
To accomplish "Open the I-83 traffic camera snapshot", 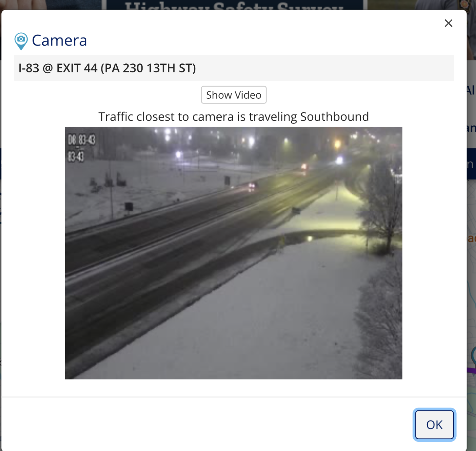I will tap(234, 253).
